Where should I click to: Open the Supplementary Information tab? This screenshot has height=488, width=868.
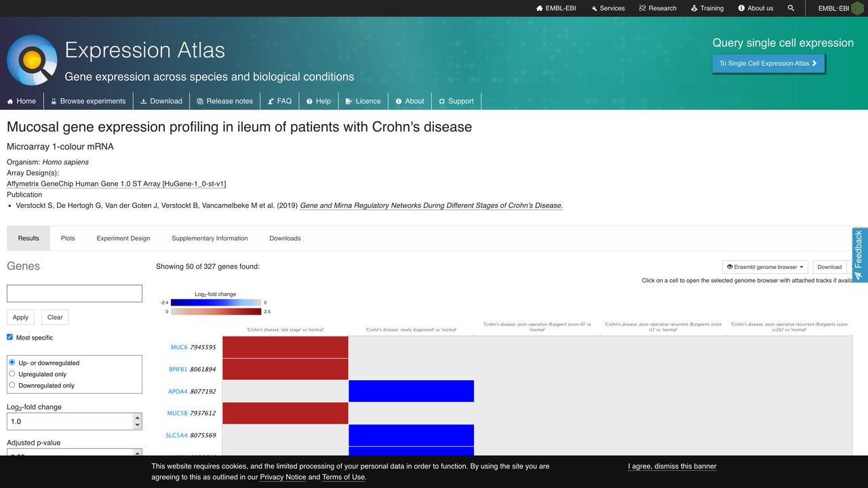[210, 239]
